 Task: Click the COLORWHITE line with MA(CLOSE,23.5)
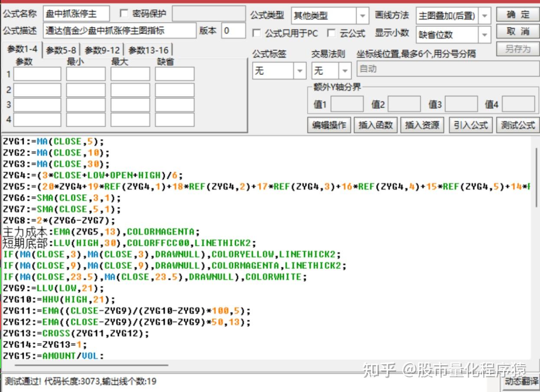155,277
